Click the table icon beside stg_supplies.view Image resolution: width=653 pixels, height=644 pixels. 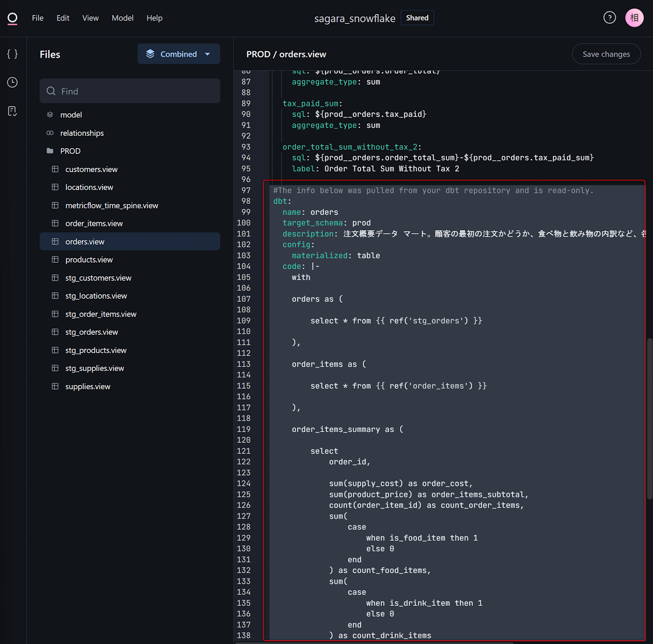pos(55,368)
